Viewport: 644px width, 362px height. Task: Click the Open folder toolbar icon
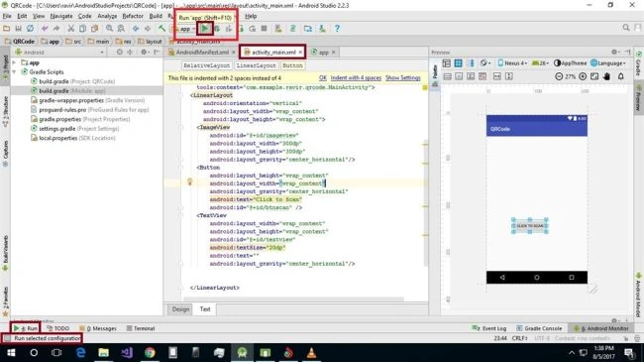coord(6,29)
